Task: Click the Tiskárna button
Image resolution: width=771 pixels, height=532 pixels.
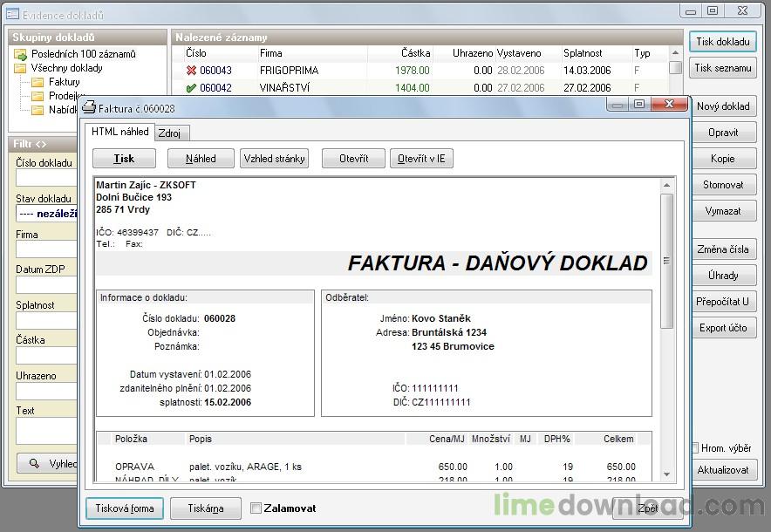Action: point(206,508)
